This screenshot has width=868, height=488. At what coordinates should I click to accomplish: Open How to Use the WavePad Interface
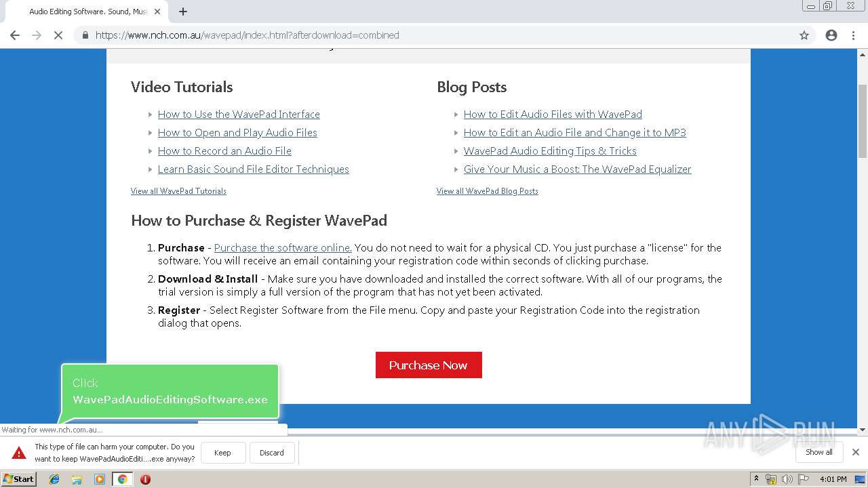[x=239, y=115]
